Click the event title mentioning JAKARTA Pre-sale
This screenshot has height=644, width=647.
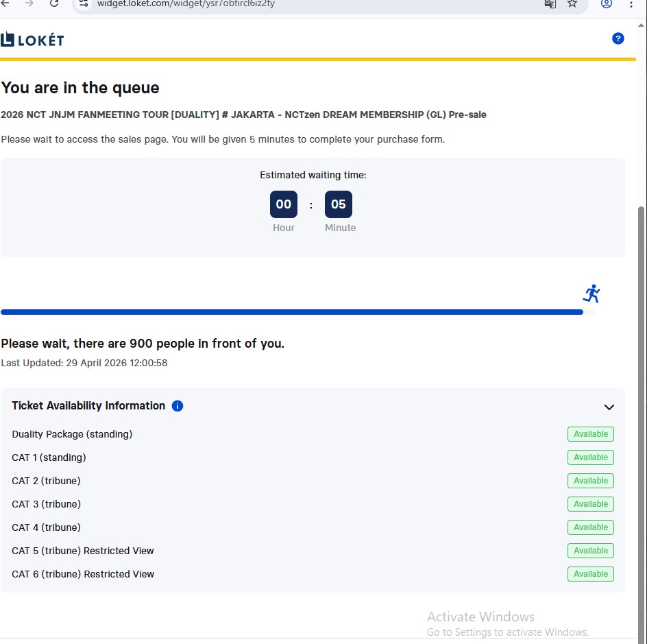(x=243, y=115)
